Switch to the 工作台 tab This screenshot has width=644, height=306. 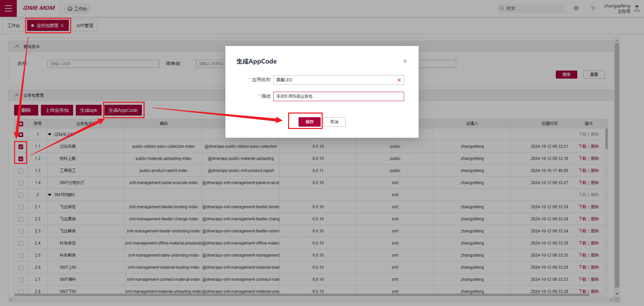click(13, 26)
